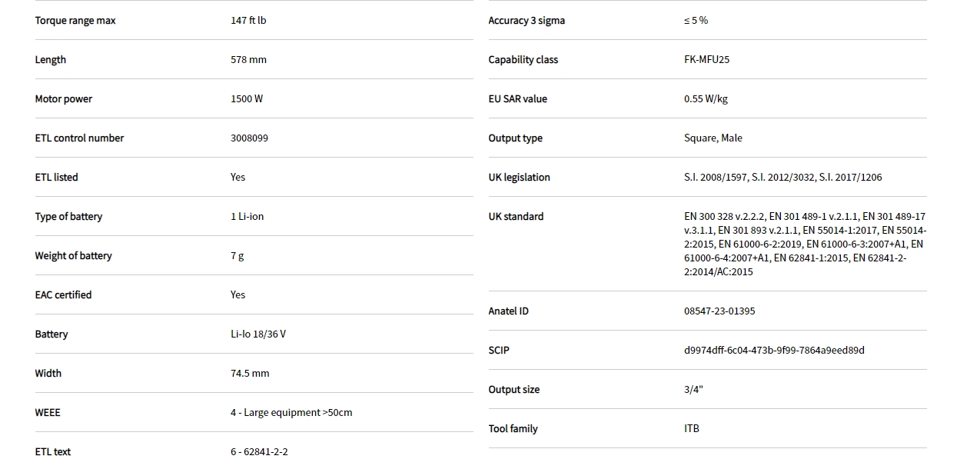This screenshot has width=980, height=469.
Task: Click the UK standard EN list paragraph
Action: pyautogui.click(x=804, y=244)
